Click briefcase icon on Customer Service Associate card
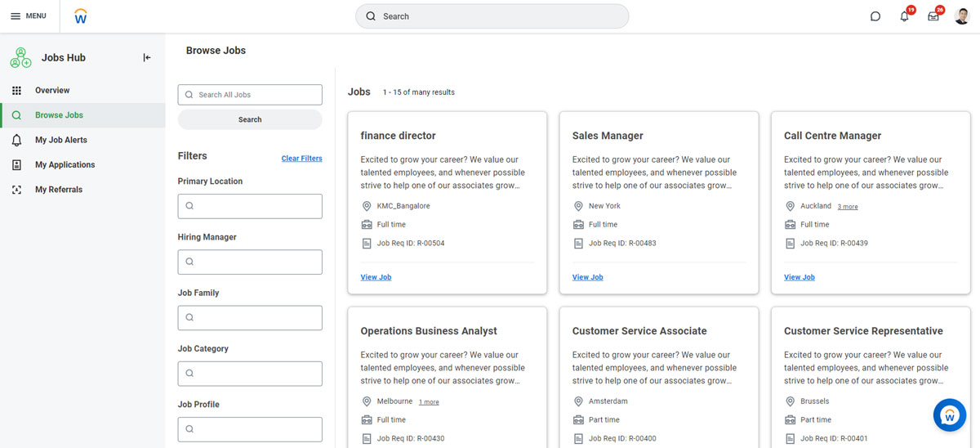980x448 pixels. [x=578, y=420]
